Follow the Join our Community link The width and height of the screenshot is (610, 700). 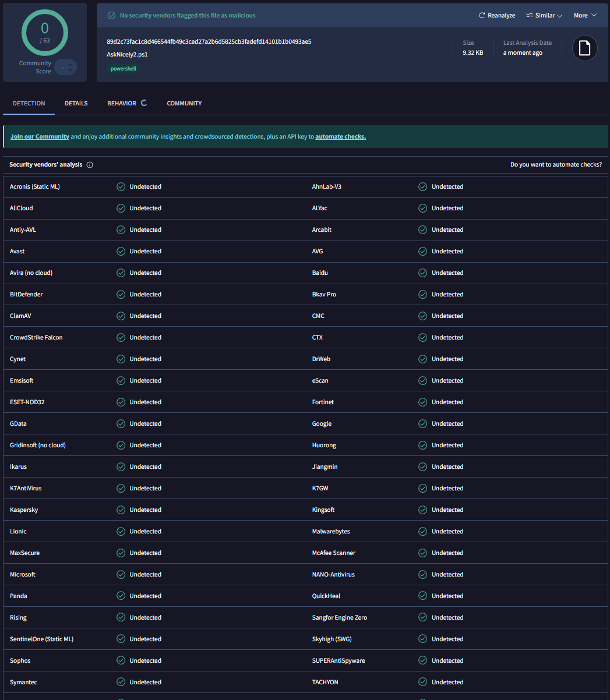40,137
